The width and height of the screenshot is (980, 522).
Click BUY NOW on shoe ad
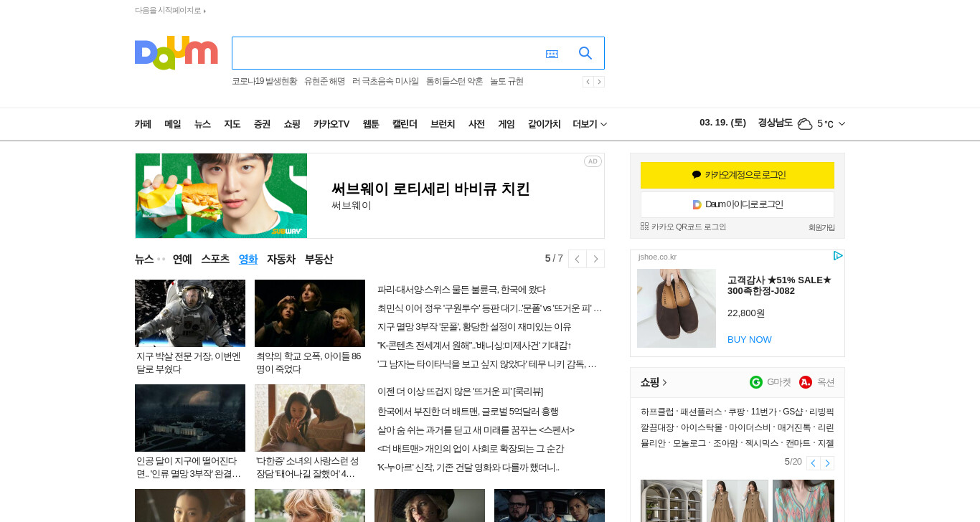point(750,339)
